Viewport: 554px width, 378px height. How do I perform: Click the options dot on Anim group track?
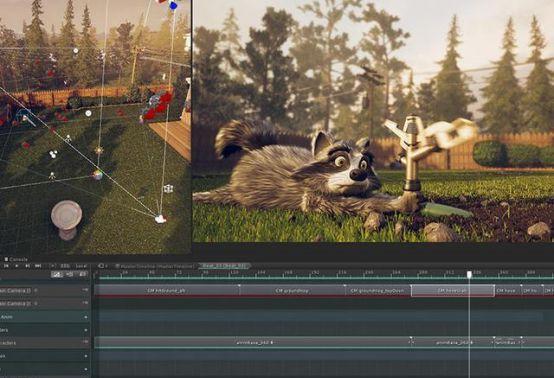(86, 317)
